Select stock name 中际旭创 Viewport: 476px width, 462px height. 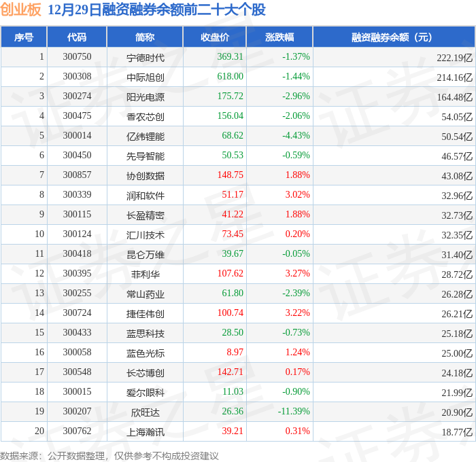[146, 77]
